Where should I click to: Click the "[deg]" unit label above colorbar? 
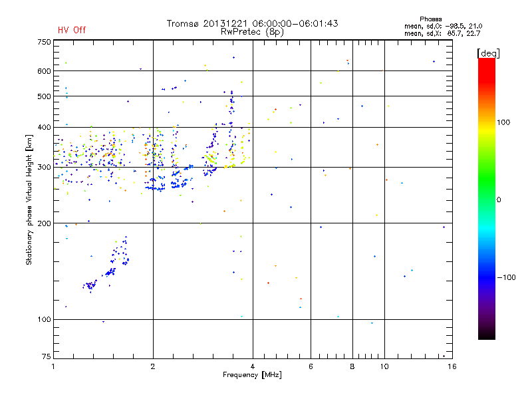(488, 54)
